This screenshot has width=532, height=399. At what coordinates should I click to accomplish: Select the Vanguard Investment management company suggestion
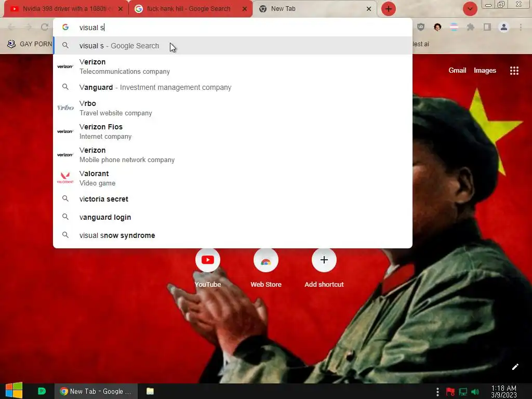[233, 87]
